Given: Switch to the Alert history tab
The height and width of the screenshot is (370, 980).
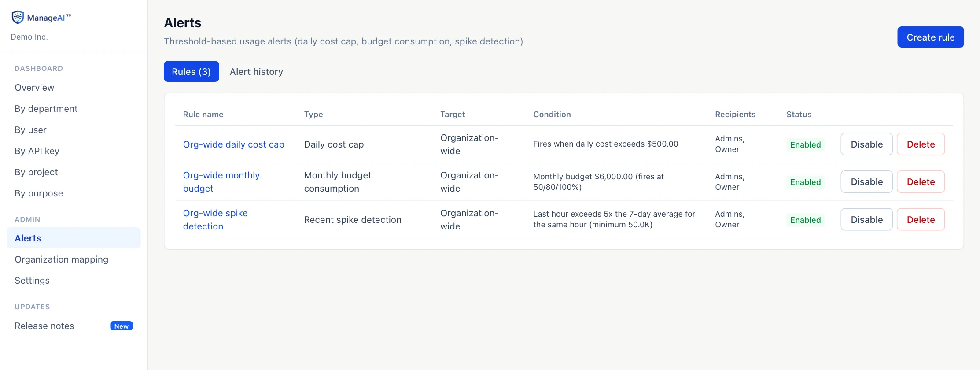Looking at the screenshot, I should (256, 71).
